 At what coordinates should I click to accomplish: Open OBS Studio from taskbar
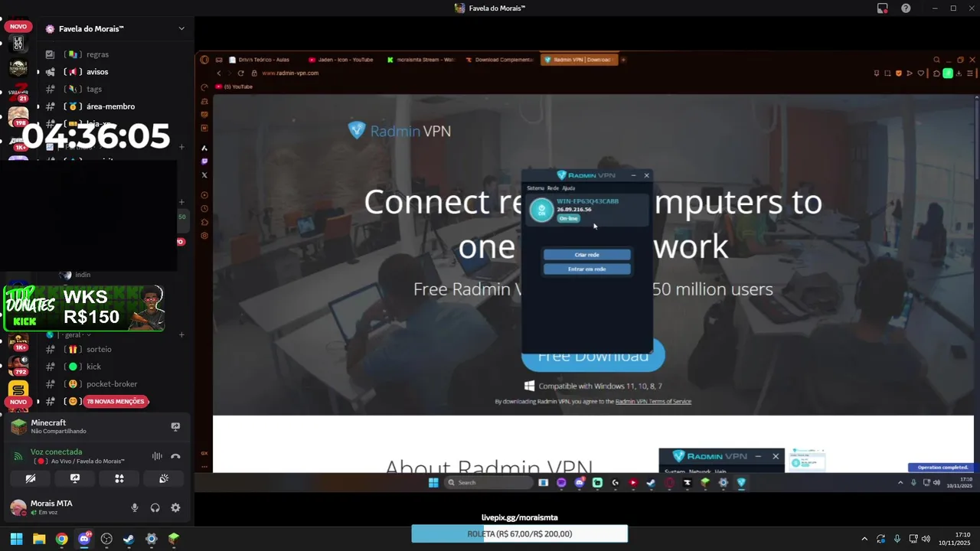106,539
